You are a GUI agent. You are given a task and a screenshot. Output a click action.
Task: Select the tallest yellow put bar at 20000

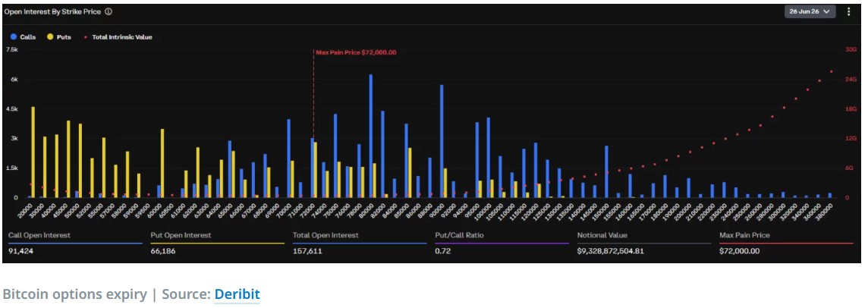tap(33, 152)
